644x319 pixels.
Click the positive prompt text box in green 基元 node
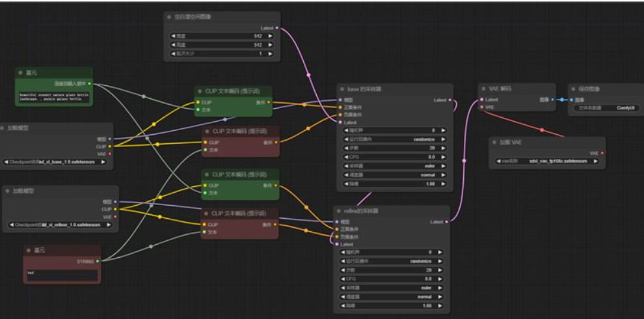tap(54, 98)
